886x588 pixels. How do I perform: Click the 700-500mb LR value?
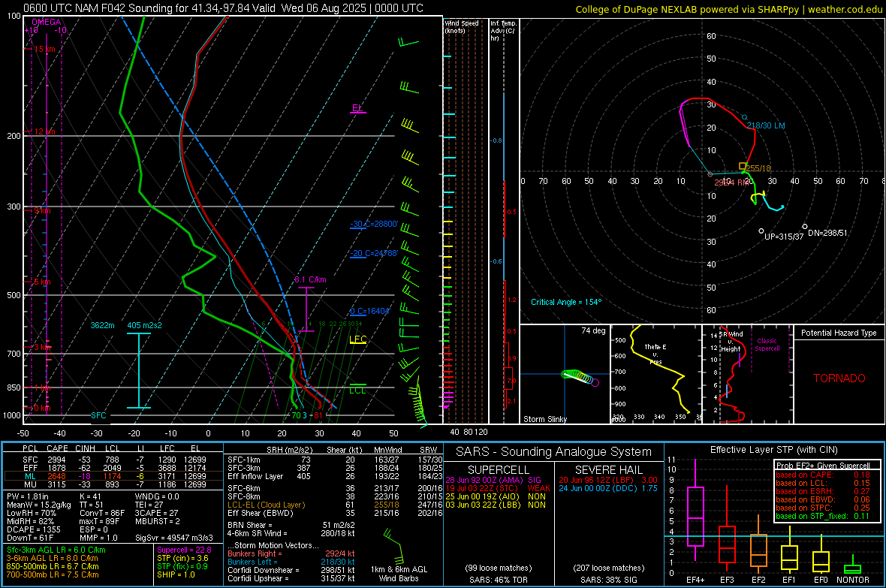(52, 574)
